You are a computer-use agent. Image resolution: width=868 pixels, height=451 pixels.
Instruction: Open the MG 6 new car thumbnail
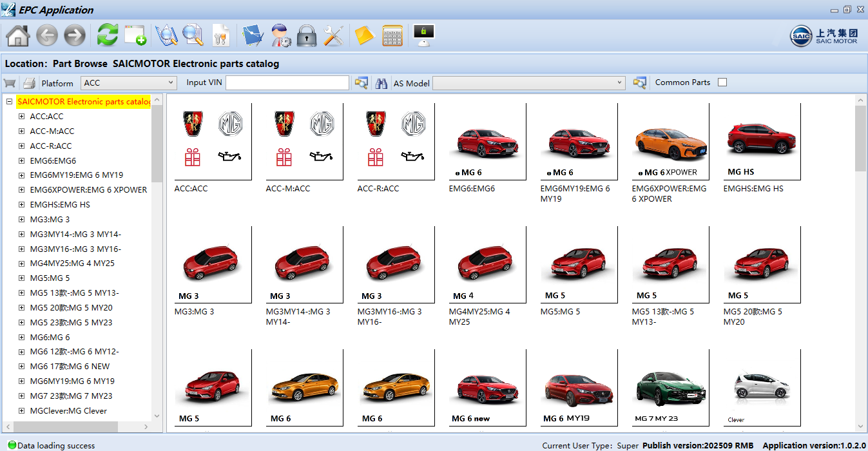click(x=487, y=388)
